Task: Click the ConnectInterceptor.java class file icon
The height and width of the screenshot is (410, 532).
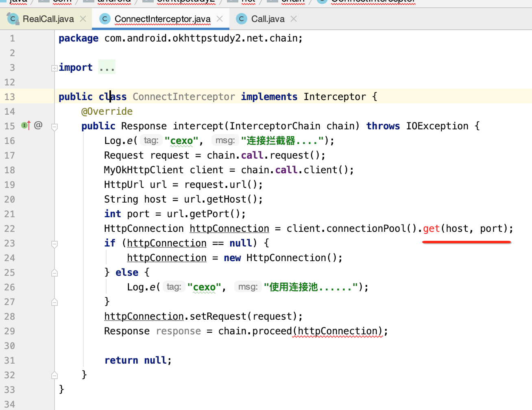Action: (105, 19)
